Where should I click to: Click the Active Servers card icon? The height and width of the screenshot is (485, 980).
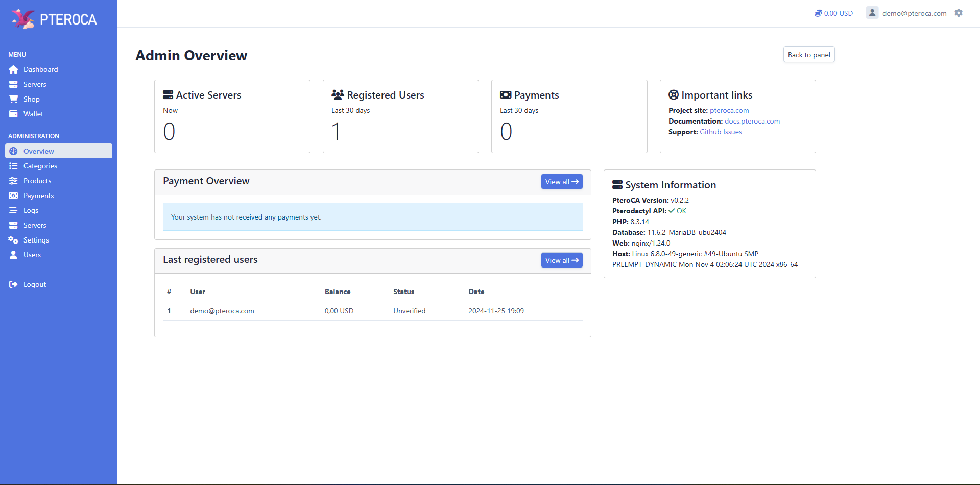(x=168, y=94)
